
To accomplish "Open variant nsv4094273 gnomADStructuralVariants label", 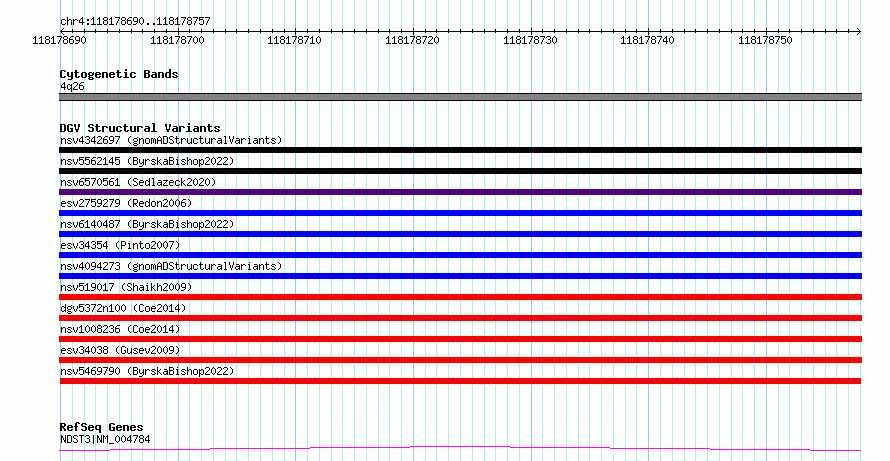I will tap(171, 266).
